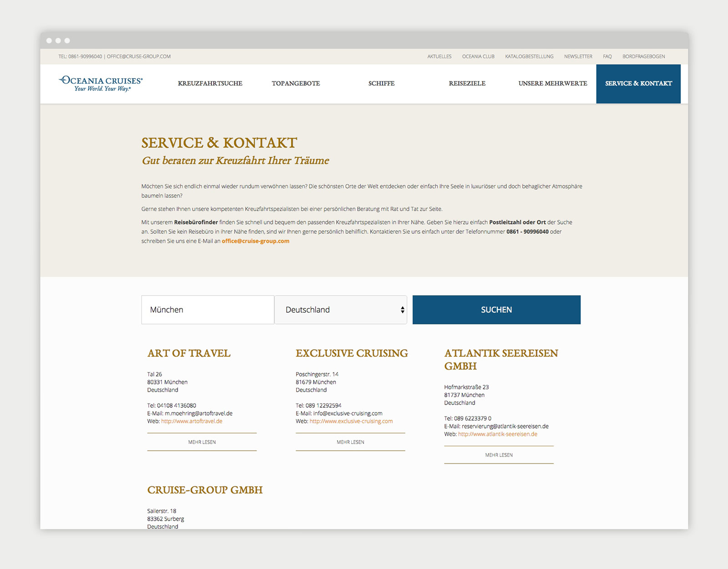The width and height of the screenshot is (728, 569).
Task: Select the Service & Kontakt tab
Action: click(638, 84)
